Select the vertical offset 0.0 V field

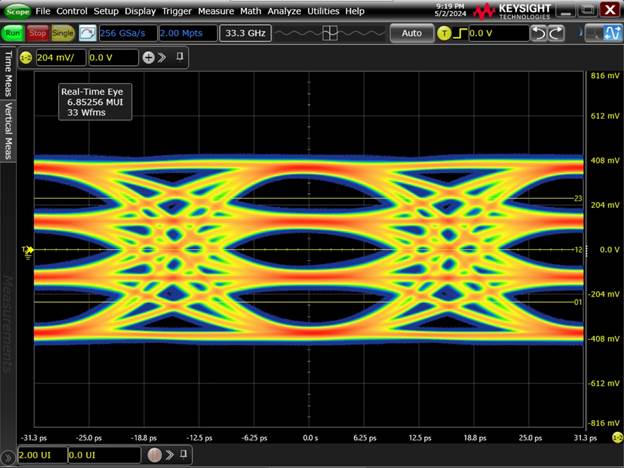[113, 58]
